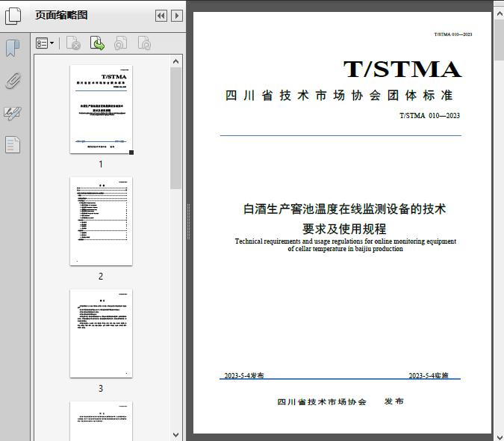This screenshot has height=441, width=504.
Task: Click document view scroll up arrow
Action: click(x=500, y=13)
